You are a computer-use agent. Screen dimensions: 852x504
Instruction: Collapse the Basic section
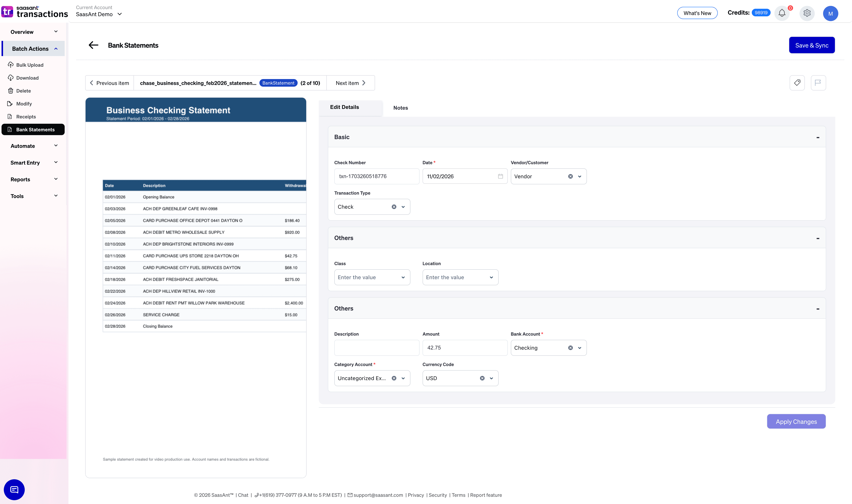(818, 137)
